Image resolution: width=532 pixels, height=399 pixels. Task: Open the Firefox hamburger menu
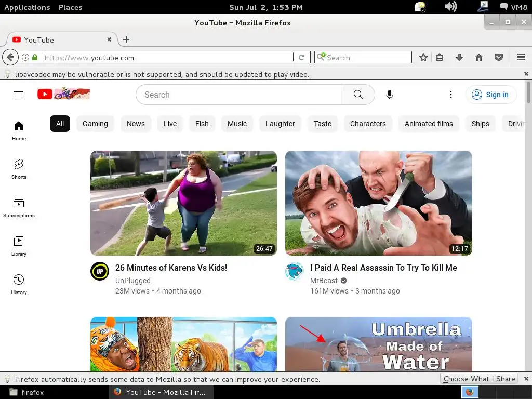pyautogui.click(x=521, y=57)
